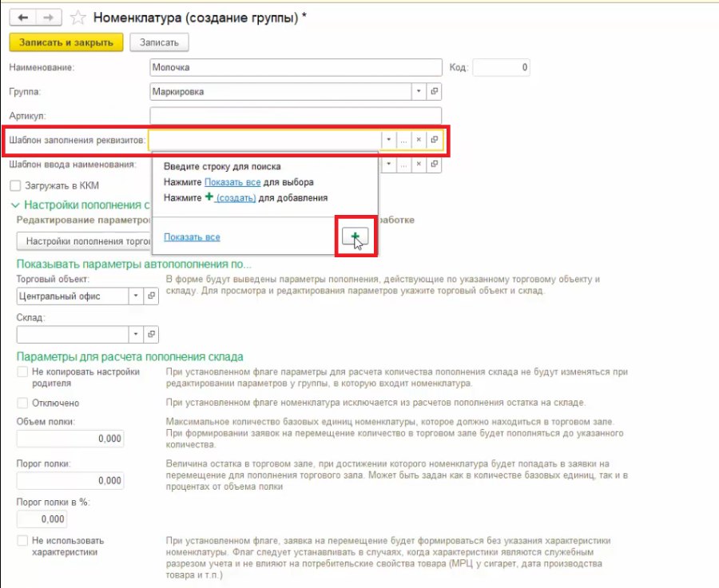The image size is (719, 588).
Task: Choose from list via ellipsis in Шаблон заполнения реквизитов
Action: pos(403,140)
